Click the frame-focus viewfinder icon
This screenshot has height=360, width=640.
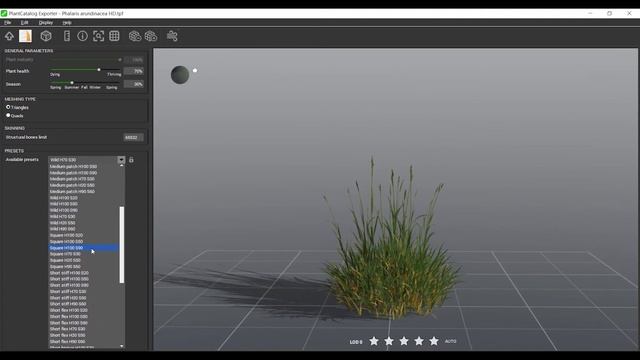tap(98, 36)
